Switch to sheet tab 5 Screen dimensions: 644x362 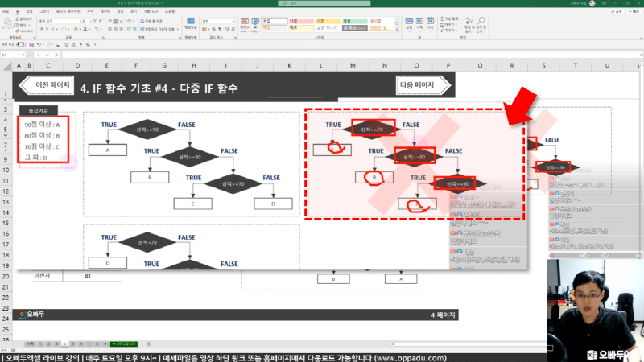coord(74,343)
